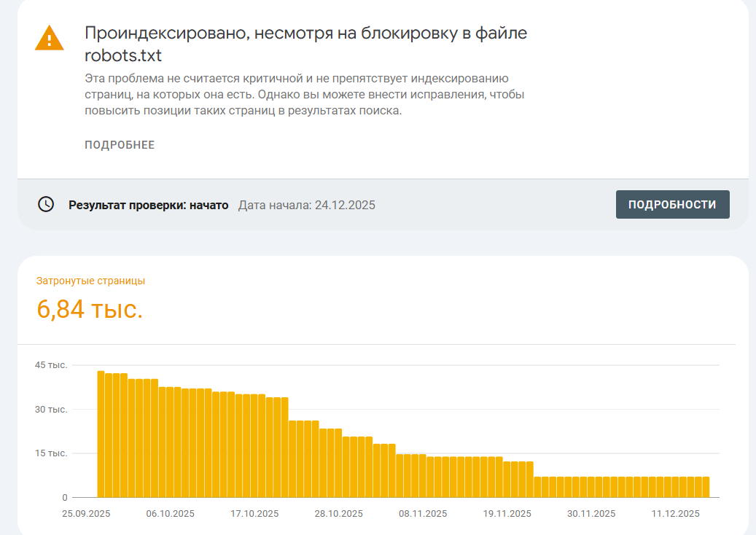Click the 25.09.2025 date label
The image size is (756, 535).
86,513
